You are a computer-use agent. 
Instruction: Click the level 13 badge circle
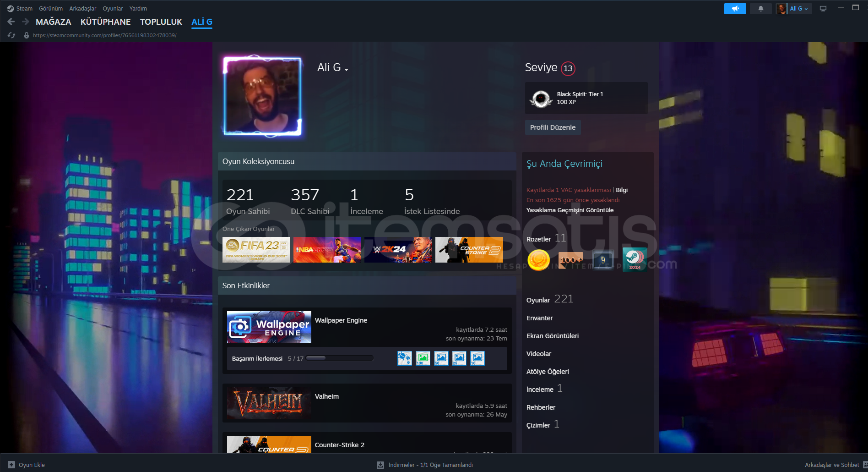(568, 68)
